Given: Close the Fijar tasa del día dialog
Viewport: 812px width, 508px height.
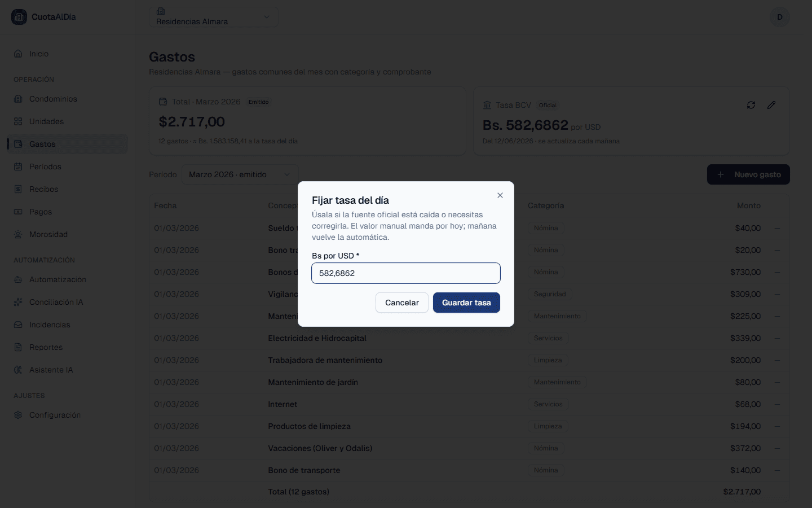Looking at the screenshot, I should click(x=500, y=195).
